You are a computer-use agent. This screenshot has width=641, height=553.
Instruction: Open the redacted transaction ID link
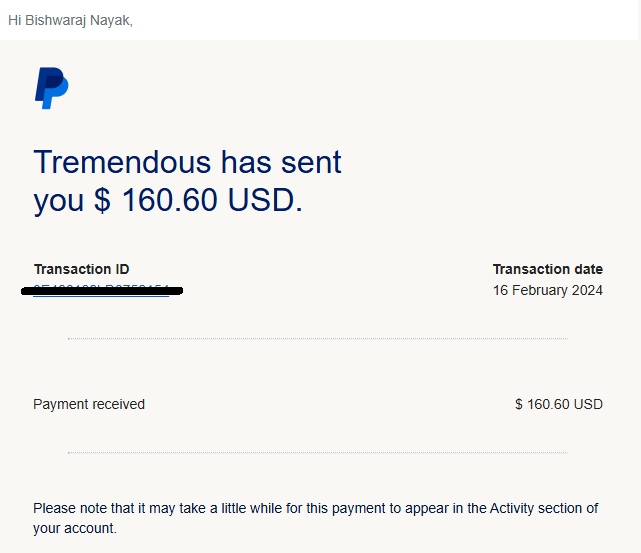[101, 291]
